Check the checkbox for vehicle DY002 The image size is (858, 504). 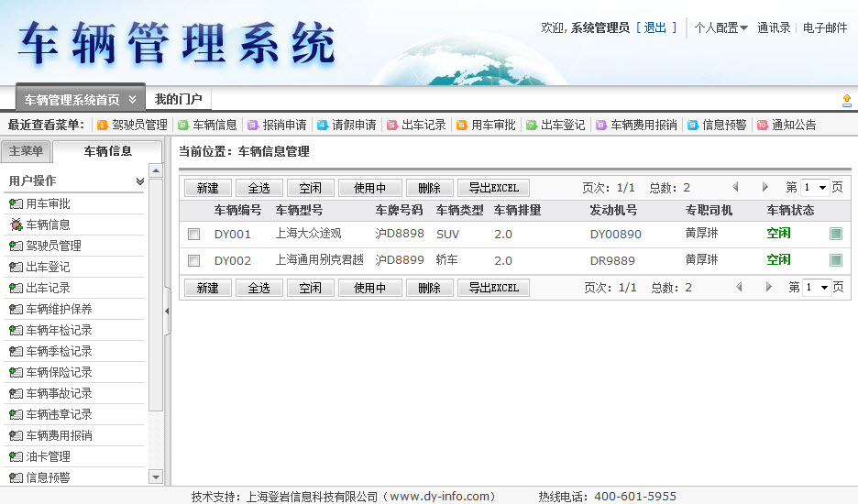click(193, 261)
